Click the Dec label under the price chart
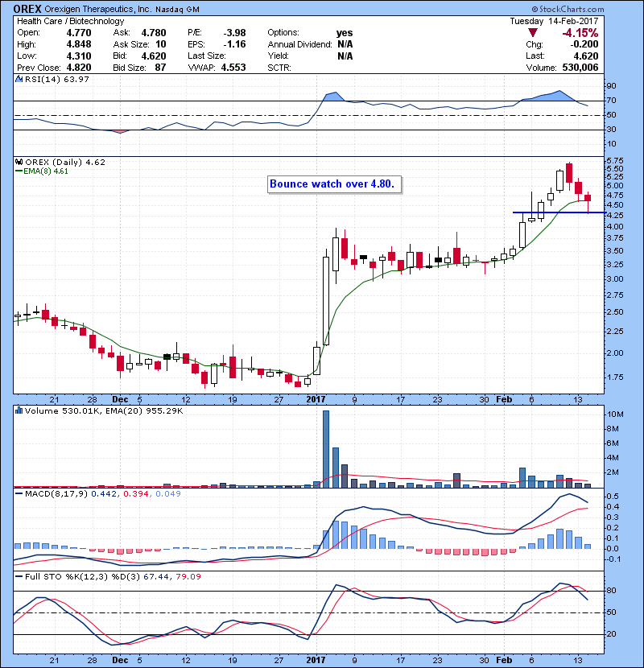This screenshot has height=668, width=644. point(120,399)
